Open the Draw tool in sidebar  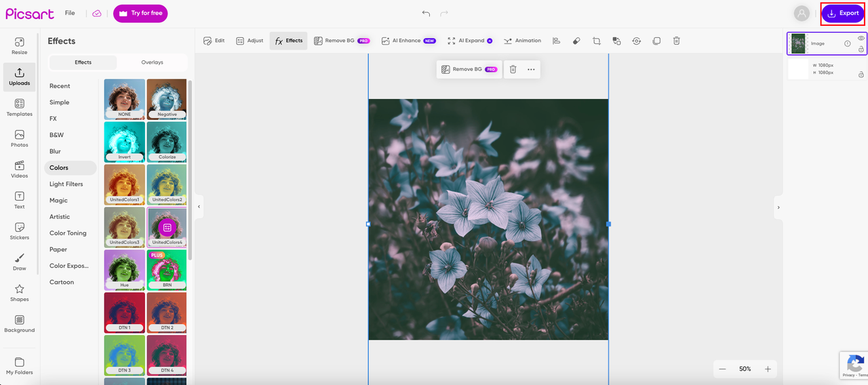pos(20,262)
